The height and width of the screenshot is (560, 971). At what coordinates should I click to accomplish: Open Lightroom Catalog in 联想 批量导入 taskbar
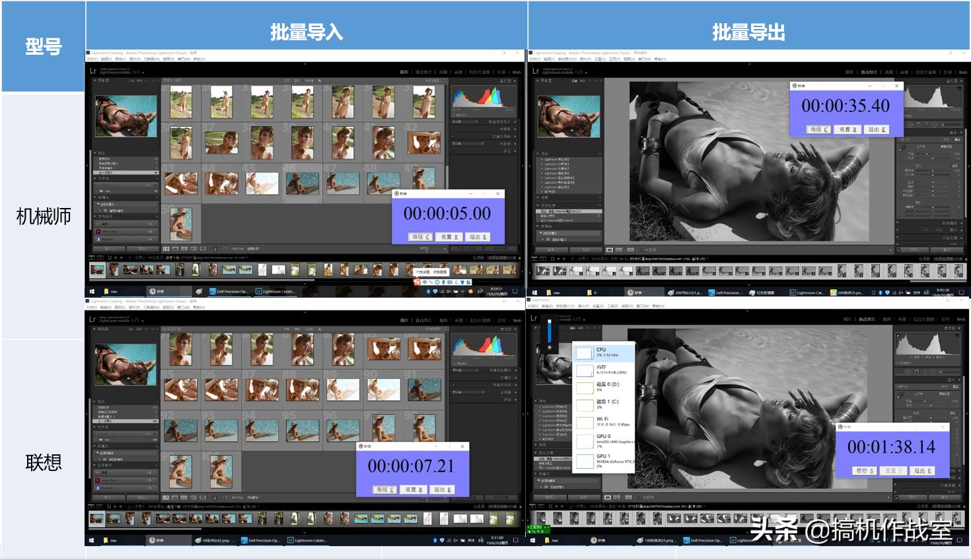(x=307, y=540)
